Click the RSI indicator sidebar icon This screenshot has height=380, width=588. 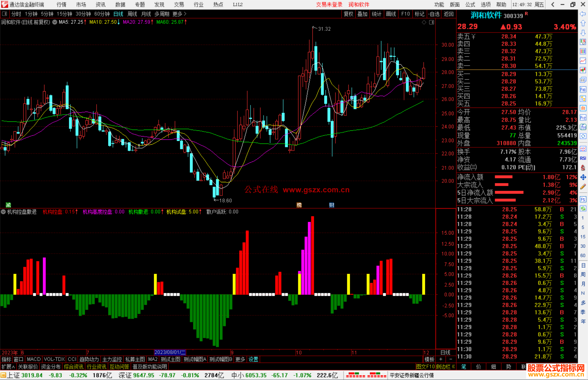(x=583, y=158)
